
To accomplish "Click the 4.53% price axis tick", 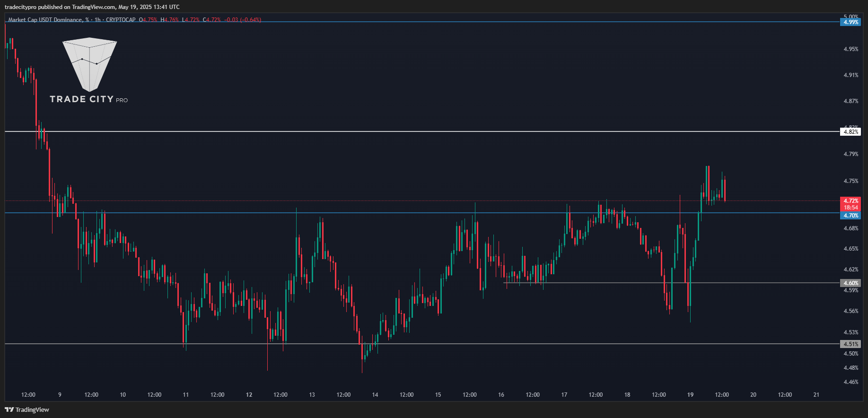I will [x=851, y=332].
